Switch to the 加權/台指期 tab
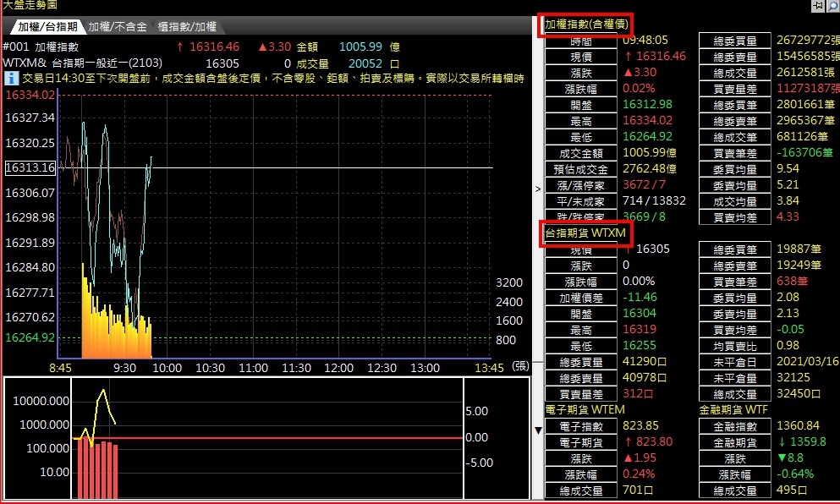This screenshot has height=504, width=840. 47,27
